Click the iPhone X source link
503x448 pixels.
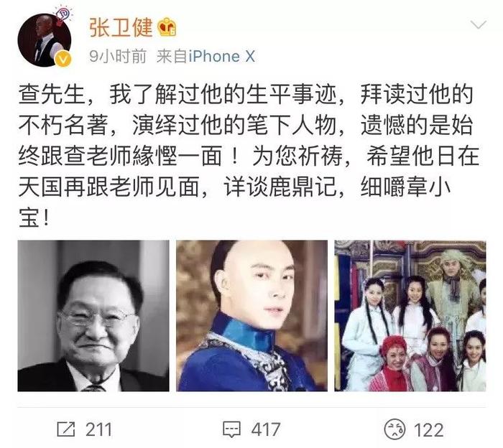221,57
